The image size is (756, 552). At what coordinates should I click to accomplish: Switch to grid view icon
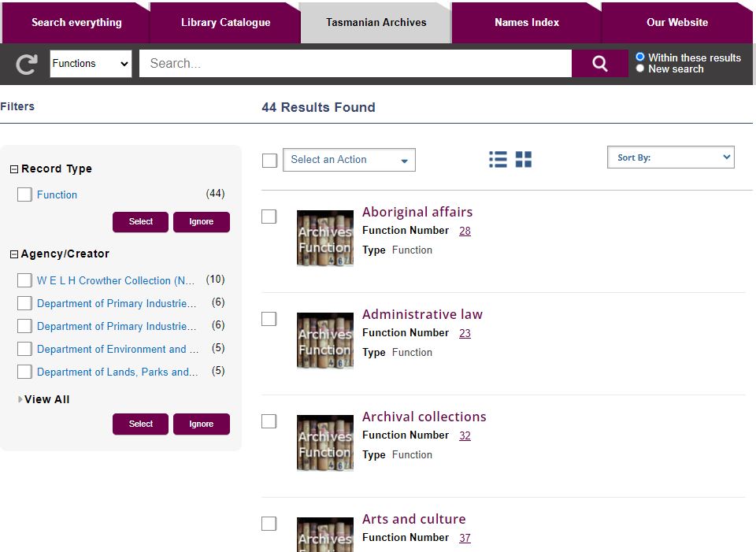524,160
